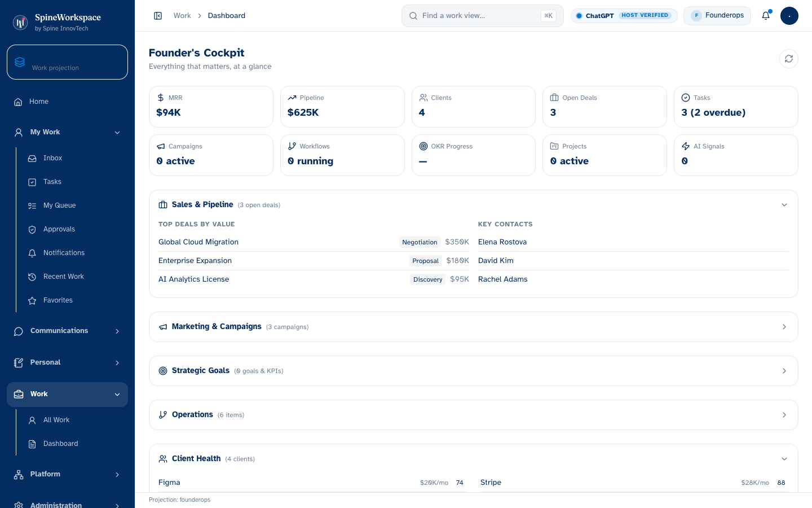The width and height of the screenshot is (812, 508).
Task: Select Dashboard in the sidebar
Action: click(x=74, y=444)
